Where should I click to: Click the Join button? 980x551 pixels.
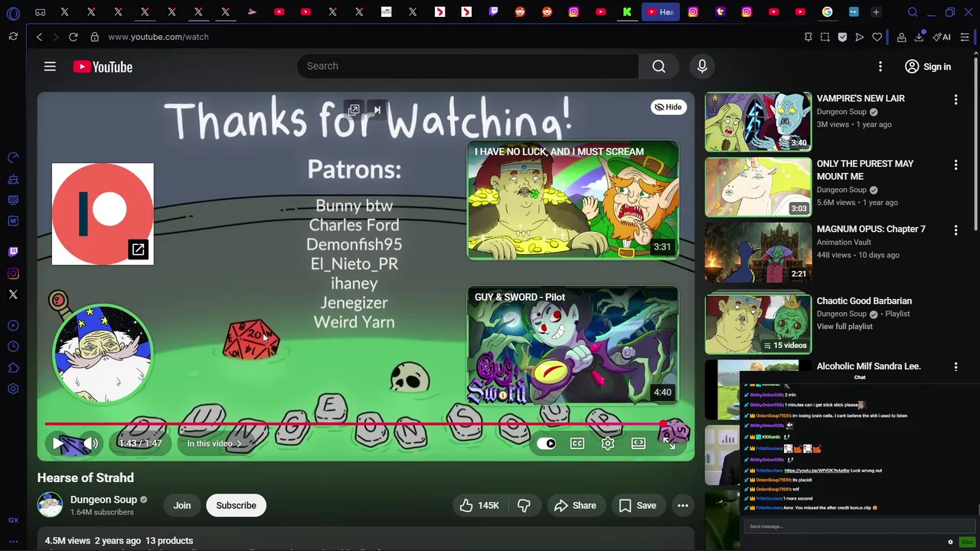coord(181,505)
